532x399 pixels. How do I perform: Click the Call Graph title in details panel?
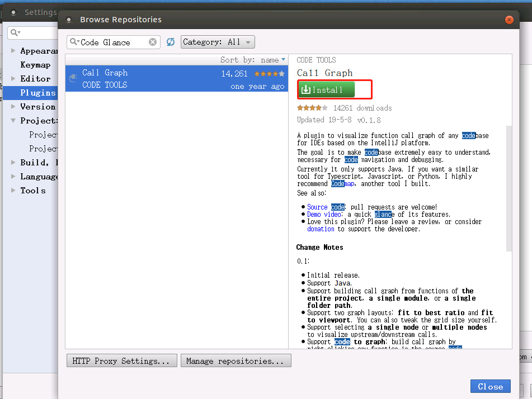(324, 73)
